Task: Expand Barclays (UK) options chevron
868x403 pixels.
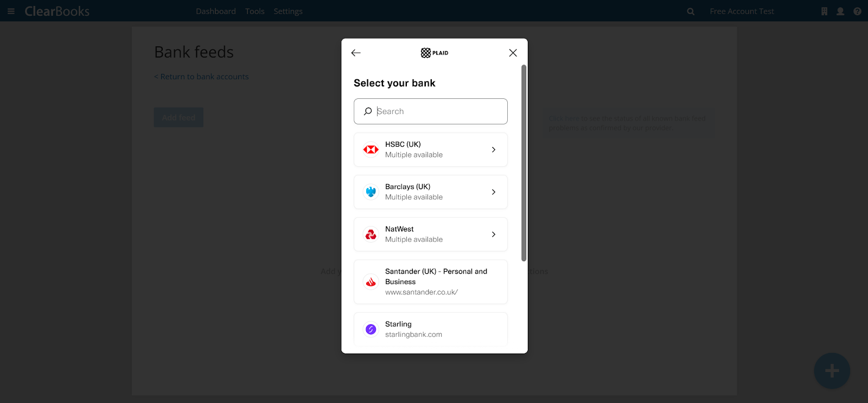Action: (x=494, y=192)
